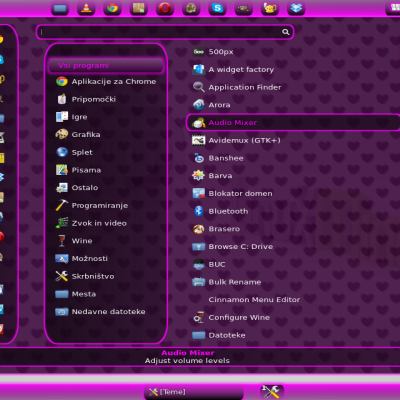This screenshot has width=400, height=400.
Task: Launch Cinnamon Menu Editor
Action: click(254, 300)
